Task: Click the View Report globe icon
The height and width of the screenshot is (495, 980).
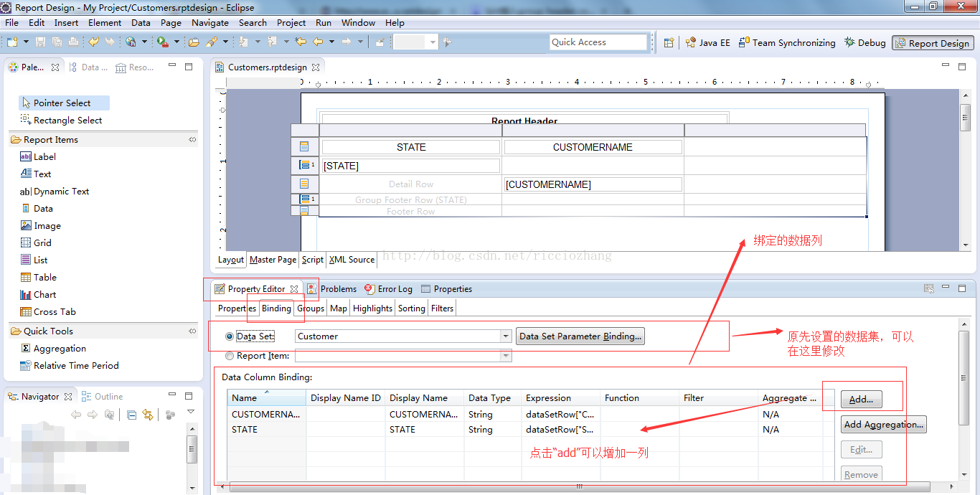Action: click(x=131, y=42)
